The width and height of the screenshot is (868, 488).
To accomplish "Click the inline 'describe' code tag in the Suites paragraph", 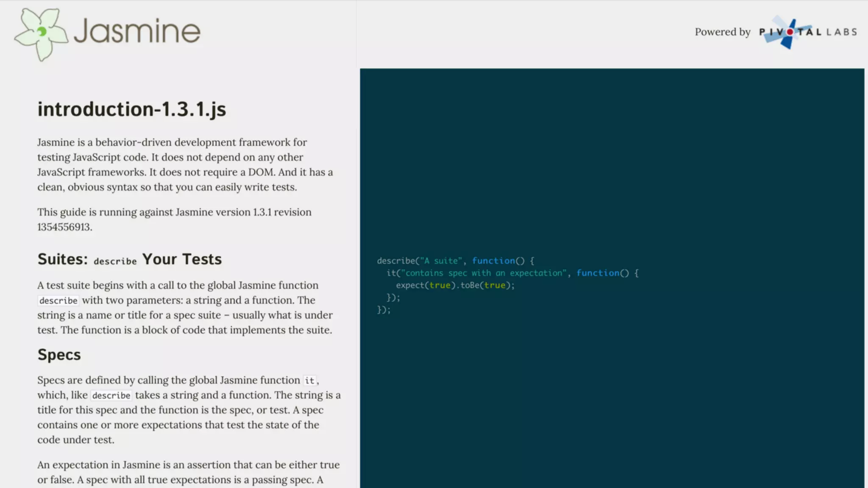I will pyautogui.click(x=58, y=301).
